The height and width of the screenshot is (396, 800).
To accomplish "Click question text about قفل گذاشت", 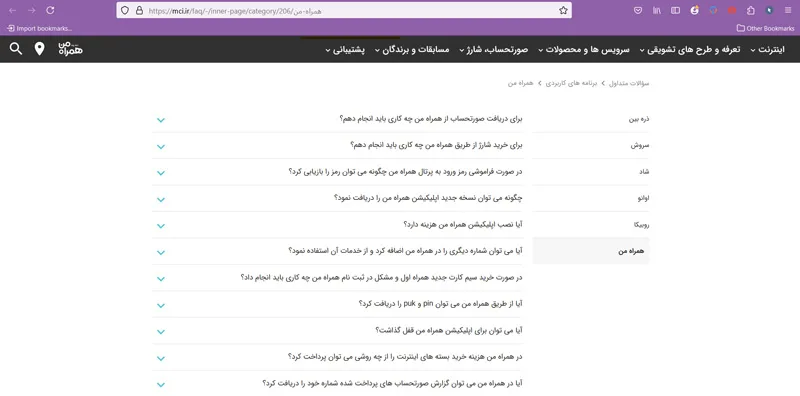I will (x=449, y=330).
